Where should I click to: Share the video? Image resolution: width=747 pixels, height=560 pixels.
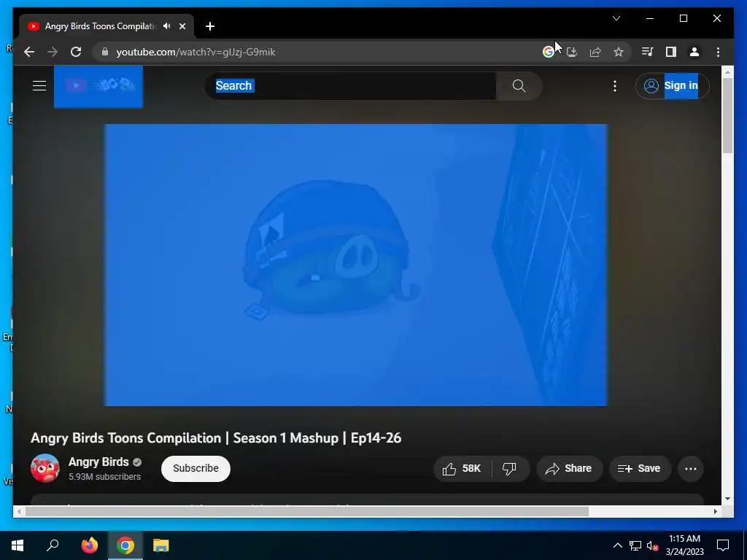(x=569, y=469)
